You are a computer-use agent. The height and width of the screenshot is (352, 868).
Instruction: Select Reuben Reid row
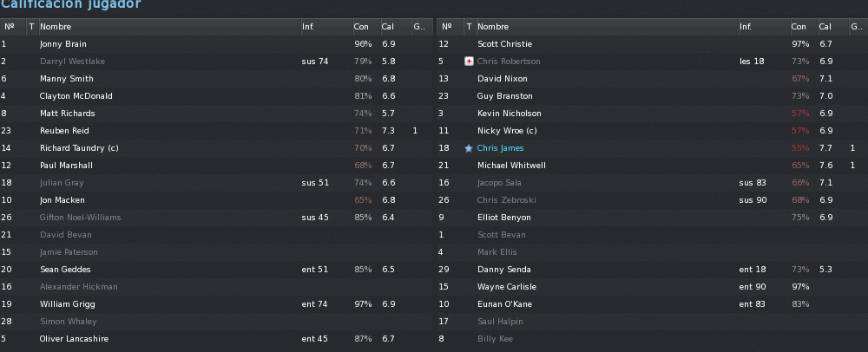point(216,131)
